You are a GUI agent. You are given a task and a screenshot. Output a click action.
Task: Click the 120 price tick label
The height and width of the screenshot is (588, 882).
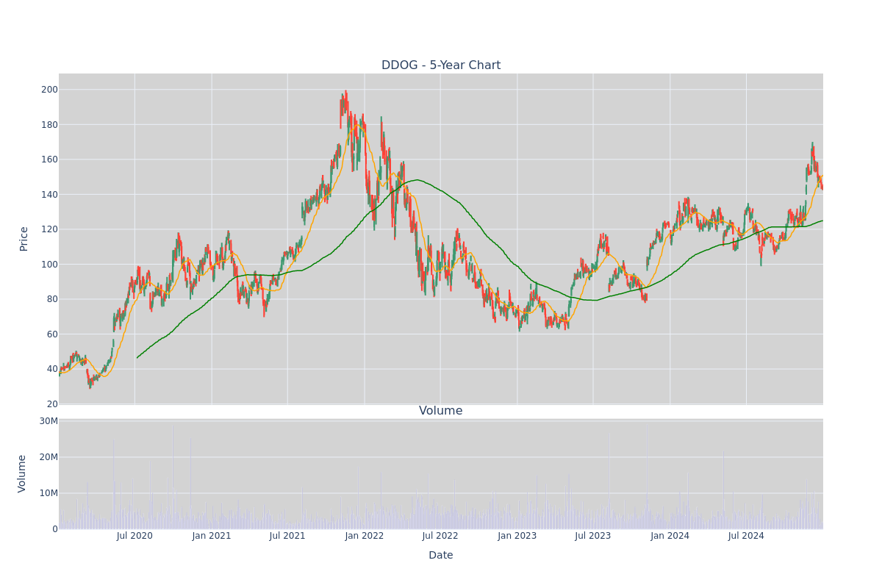49,229
